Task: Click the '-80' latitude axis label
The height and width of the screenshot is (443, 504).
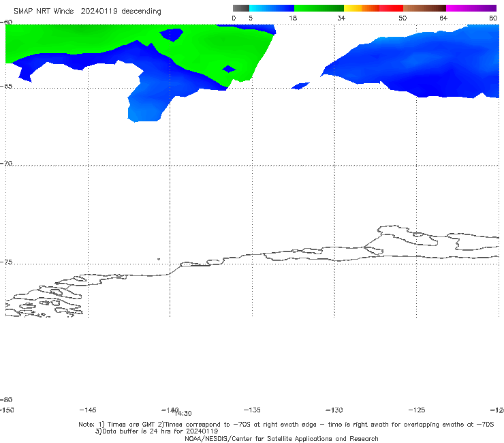Action: [x=6, y=399]
